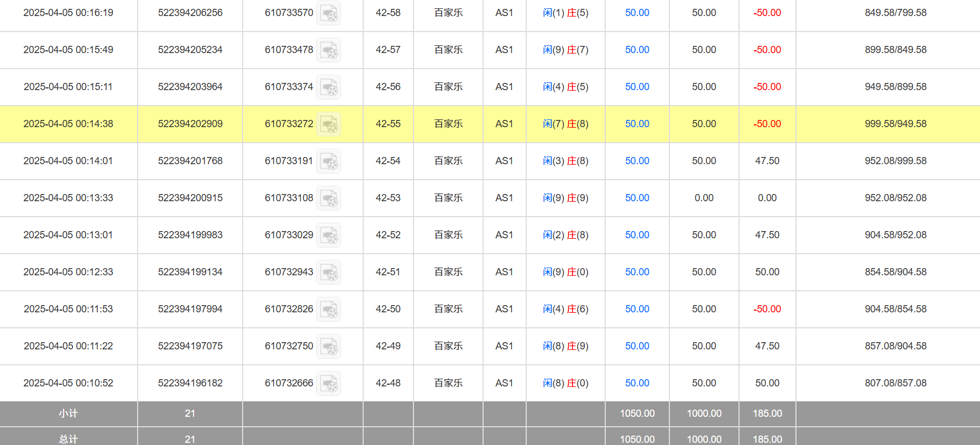This screenshot has height=445, width=980.
Task: Open video replay for game 610733570
Action: pos(329,13)
